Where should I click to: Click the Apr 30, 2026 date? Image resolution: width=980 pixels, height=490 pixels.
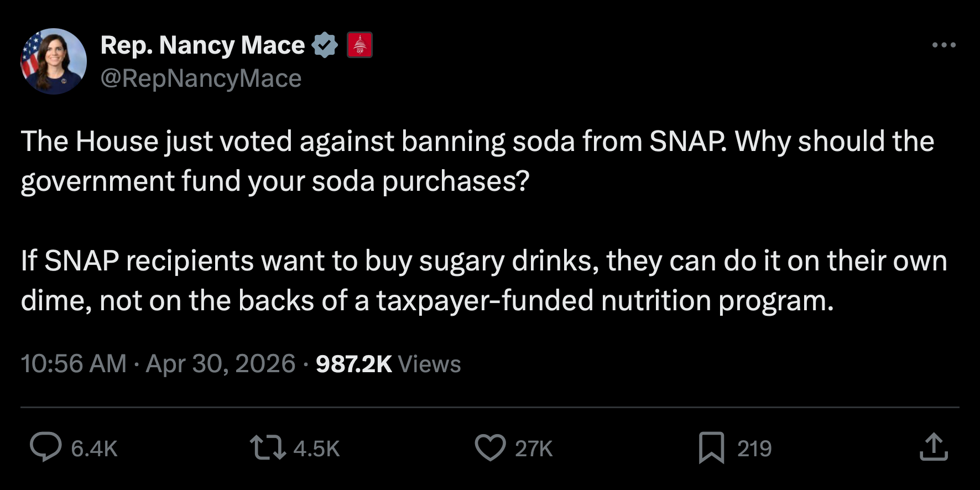pos(221,364)
